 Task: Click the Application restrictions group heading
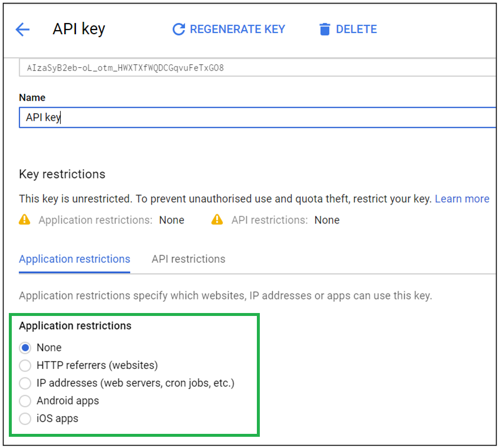pos(75,325)
